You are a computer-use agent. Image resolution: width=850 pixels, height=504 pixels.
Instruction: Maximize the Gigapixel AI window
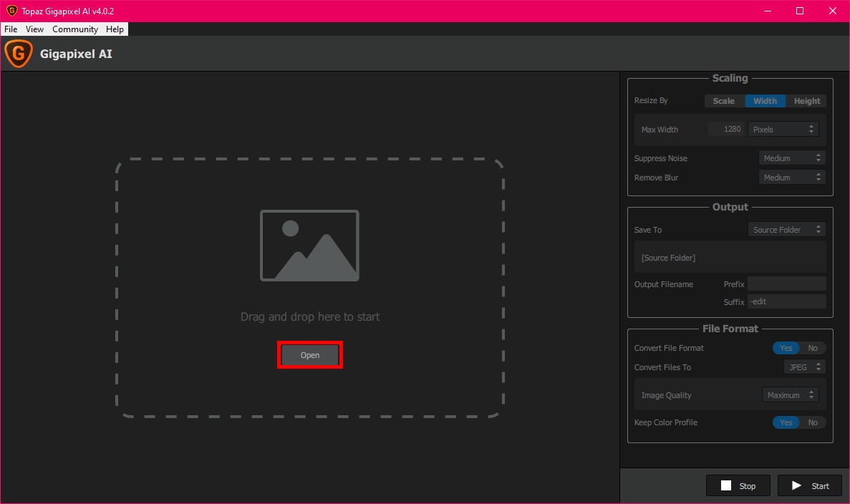coord(800,11)
